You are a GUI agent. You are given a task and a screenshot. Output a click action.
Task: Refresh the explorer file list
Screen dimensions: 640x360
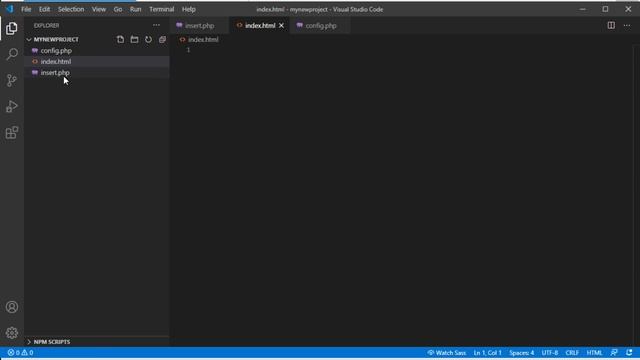click(148, 40)
